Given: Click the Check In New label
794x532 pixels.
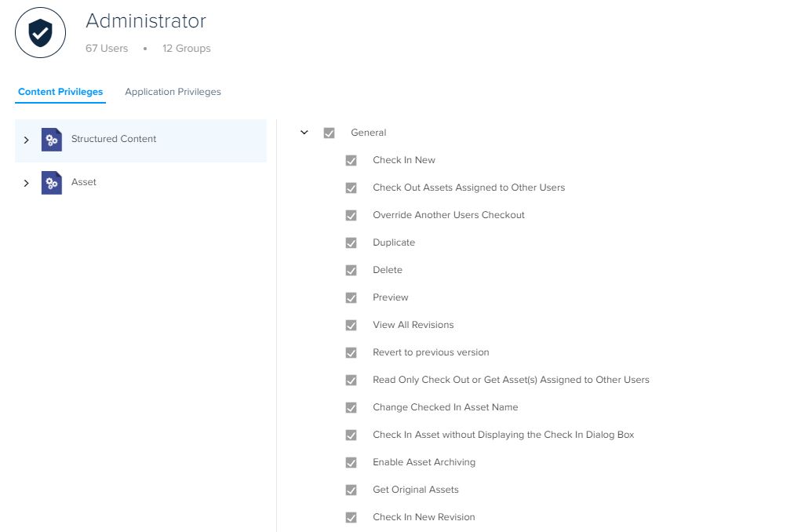Looking at the screenshot, I should pyautogui.click(x=403, y=160).
